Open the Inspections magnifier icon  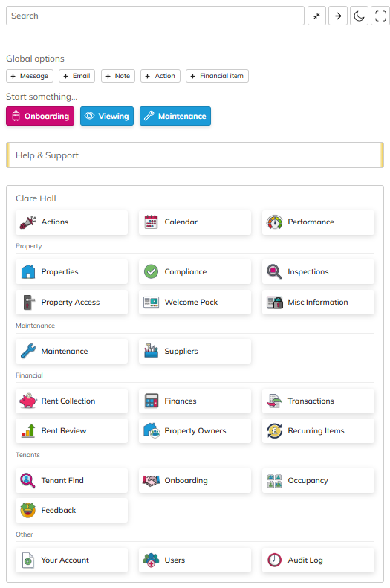click(x=274, y=271)
